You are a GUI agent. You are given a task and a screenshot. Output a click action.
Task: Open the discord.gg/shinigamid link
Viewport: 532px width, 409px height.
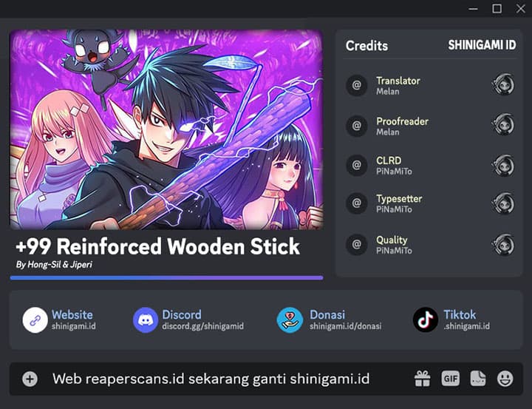[203, 326]
